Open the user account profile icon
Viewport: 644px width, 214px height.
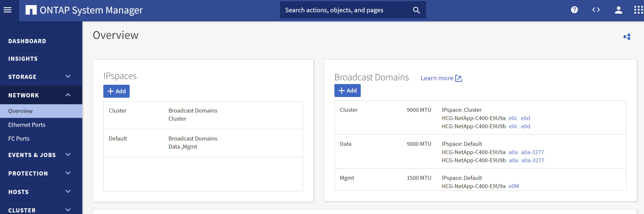tap(618, 10)
